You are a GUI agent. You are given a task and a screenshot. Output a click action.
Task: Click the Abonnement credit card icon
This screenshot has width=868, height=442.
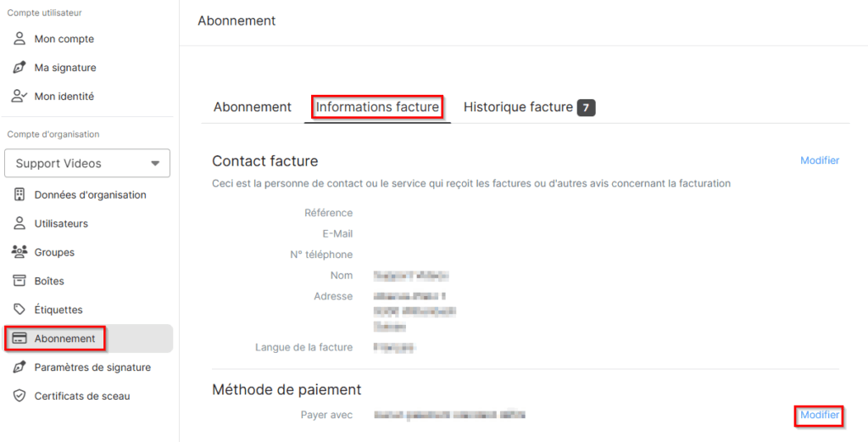point(19,338)
